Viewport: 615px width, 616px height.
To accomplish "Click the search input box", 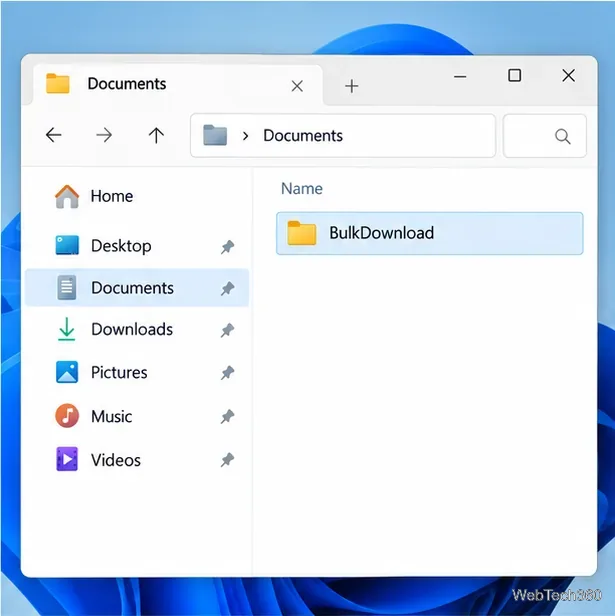I will point(545,136).
